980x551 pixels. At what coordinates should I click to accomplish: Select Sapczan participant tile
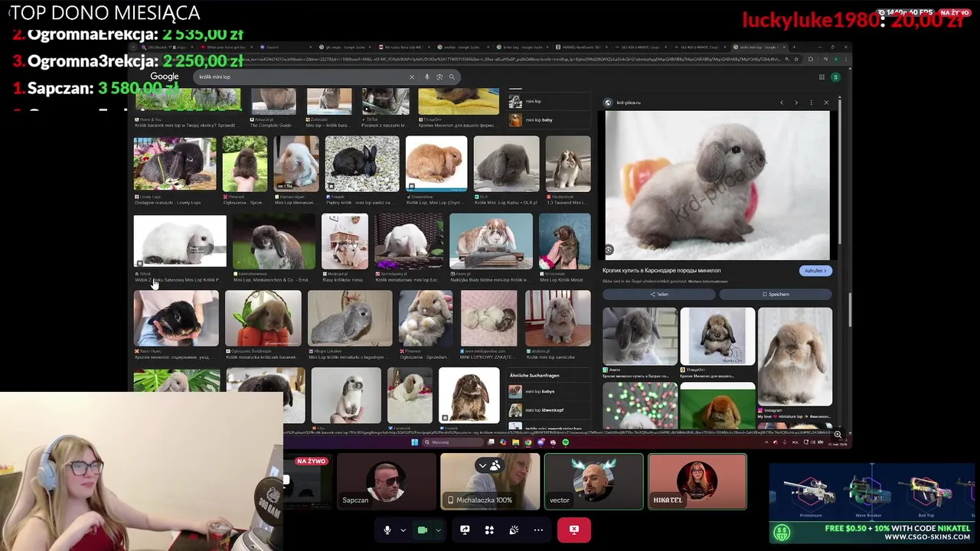pos(387,481)
